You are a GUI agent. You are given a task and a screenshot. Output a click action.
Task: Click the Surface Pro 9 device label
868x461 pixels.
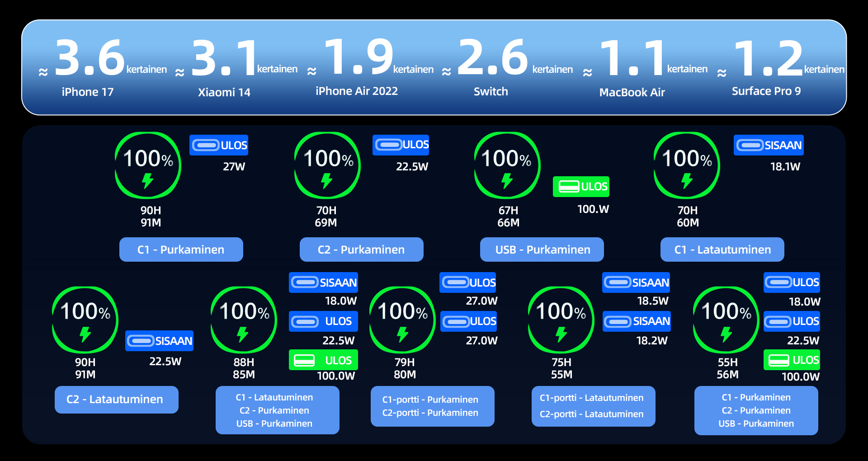(766, 91)
